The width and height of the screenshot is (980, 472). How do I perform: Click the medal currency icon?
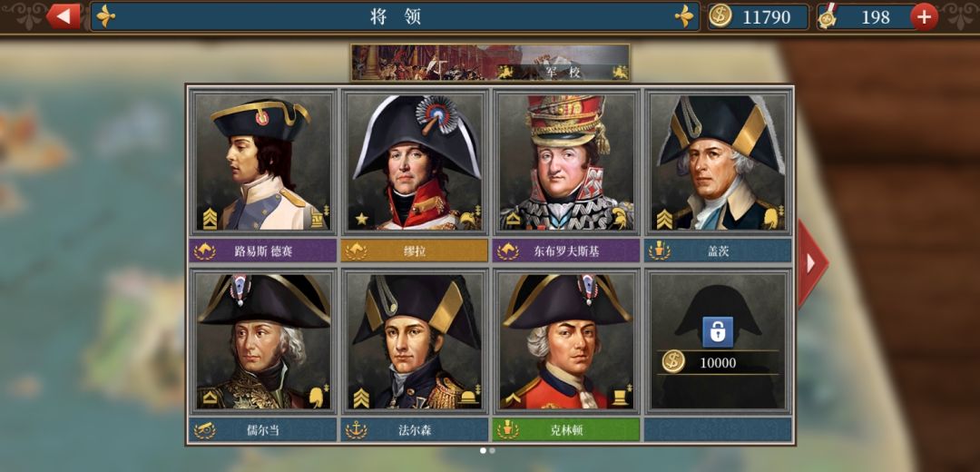coord(828,16)
